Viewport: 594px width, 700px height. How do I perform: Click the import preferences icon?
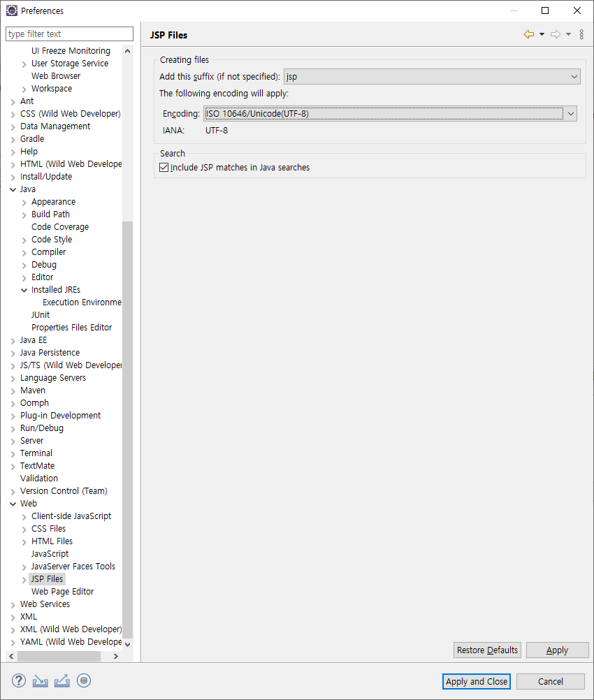(41, 681)
